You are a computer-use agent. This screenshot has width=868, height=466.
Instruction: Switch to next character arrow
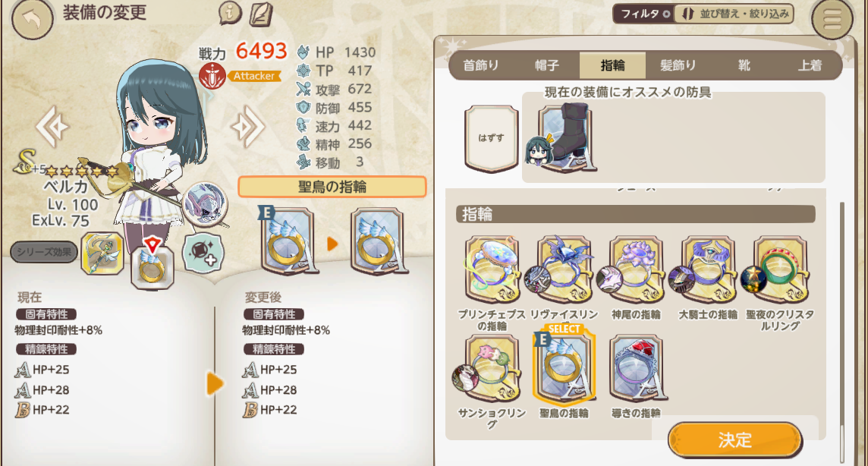pyautogui.click(x=247, y=128)
